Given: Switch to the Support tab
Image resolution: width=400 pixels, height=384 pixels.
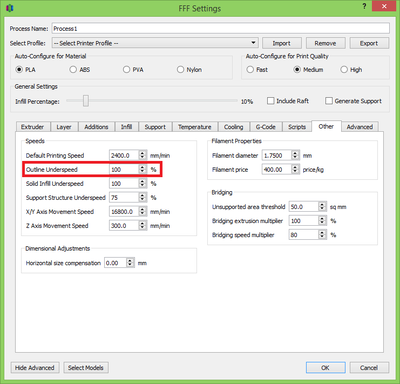Looking at the screenshot, I should click(x=155, y=127).
